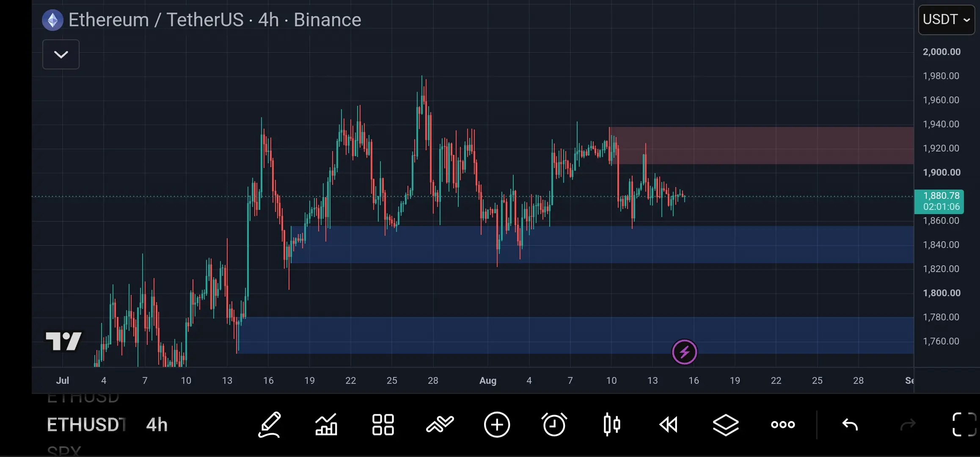Screen dimensions: 980x457
Task: Tap the 1,820.00 price scale label
Action: click(941, 269)
